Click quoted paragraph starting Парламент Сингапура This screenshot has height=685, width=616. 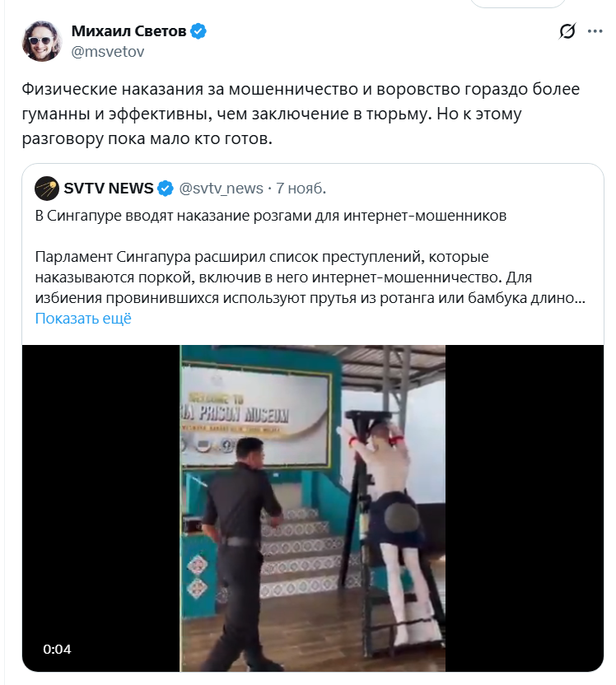coord(310,277)
